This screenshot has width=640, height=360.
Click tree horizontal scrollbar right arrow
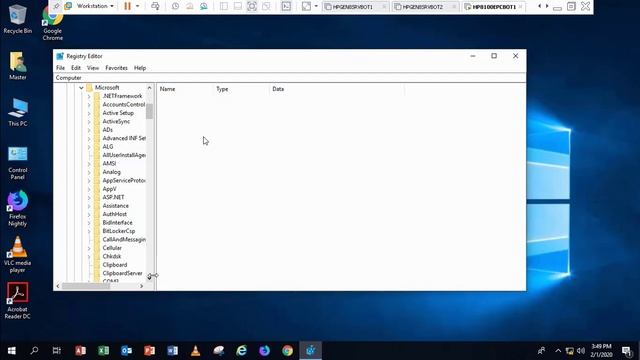pyautogui.click(x=142, y=286)
